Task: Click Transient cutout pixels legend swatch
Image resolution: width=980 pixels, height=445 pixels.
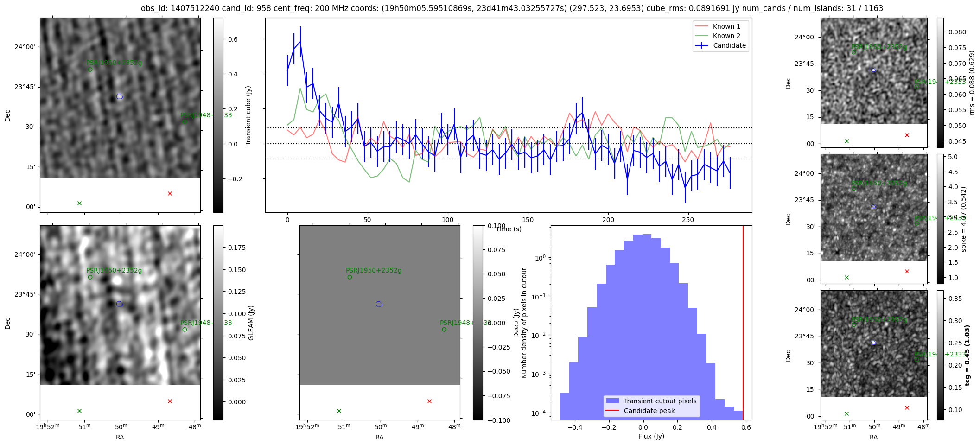Action: pos(612,401)
